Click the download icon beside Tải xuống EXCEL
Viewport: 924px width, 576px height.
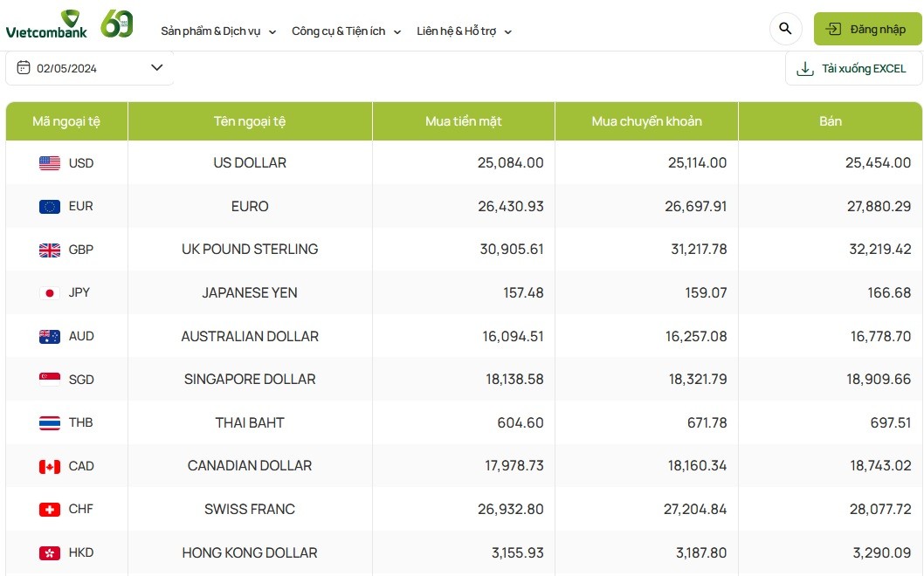click(804, 67)
